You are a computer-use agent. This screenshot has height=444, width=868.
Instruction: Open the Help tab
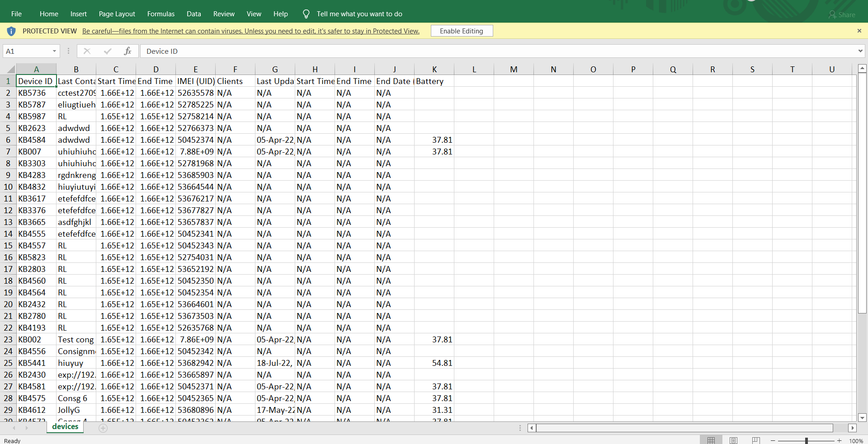pos(281,14)
